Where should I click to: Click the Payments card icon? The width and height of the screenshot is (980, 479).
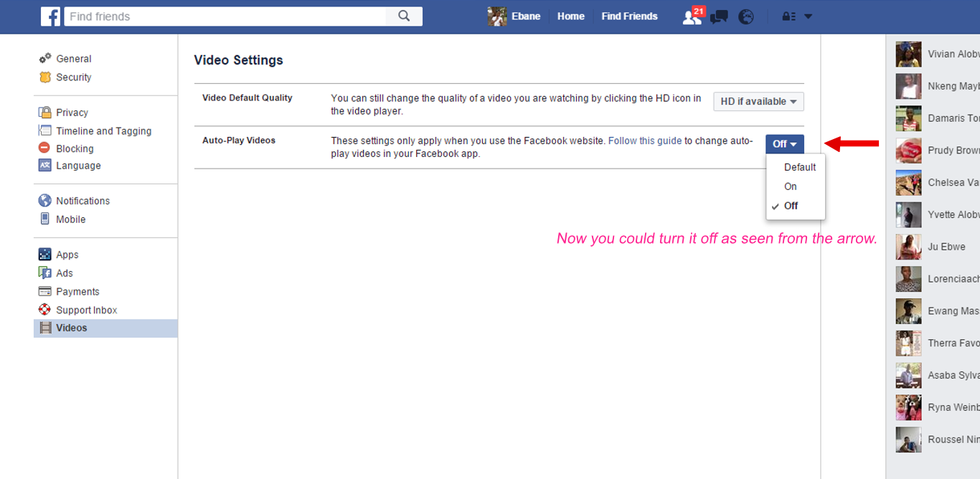(45, 291)
